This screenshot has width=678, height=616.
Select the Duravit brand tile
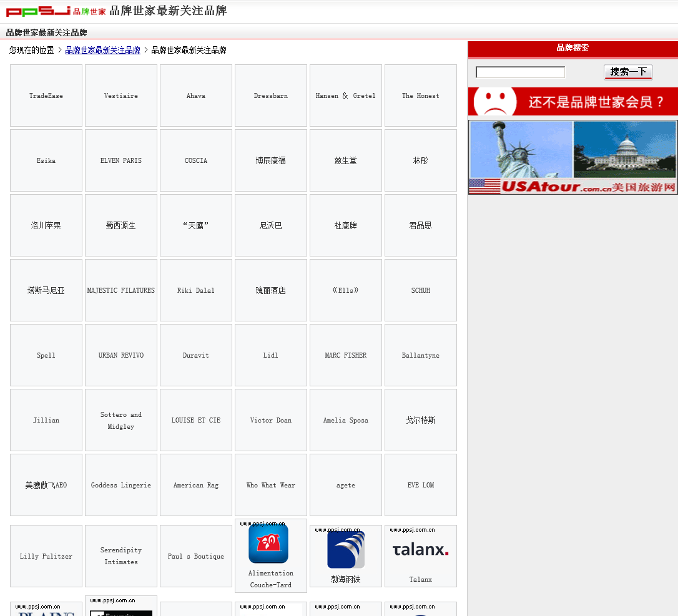(x=196, y=355)
